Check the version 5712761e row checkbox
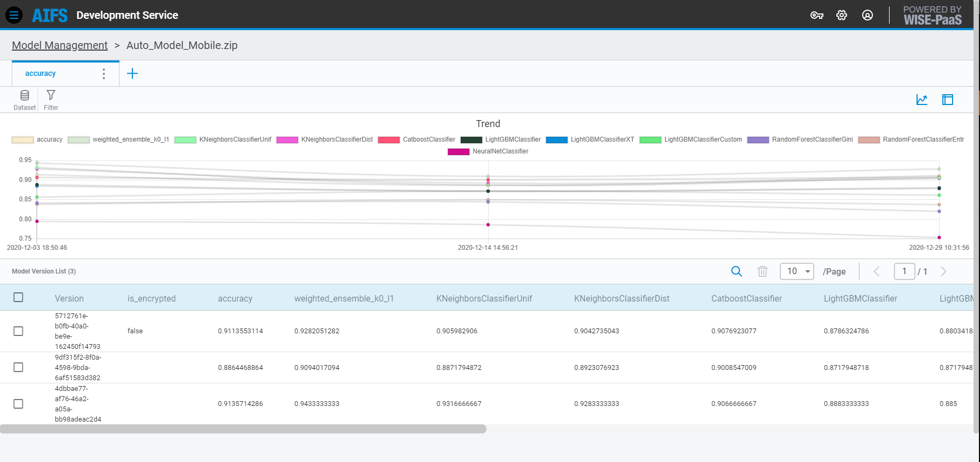Image resolution: width=980 pixels, height=462 pixels. [18, 331]
